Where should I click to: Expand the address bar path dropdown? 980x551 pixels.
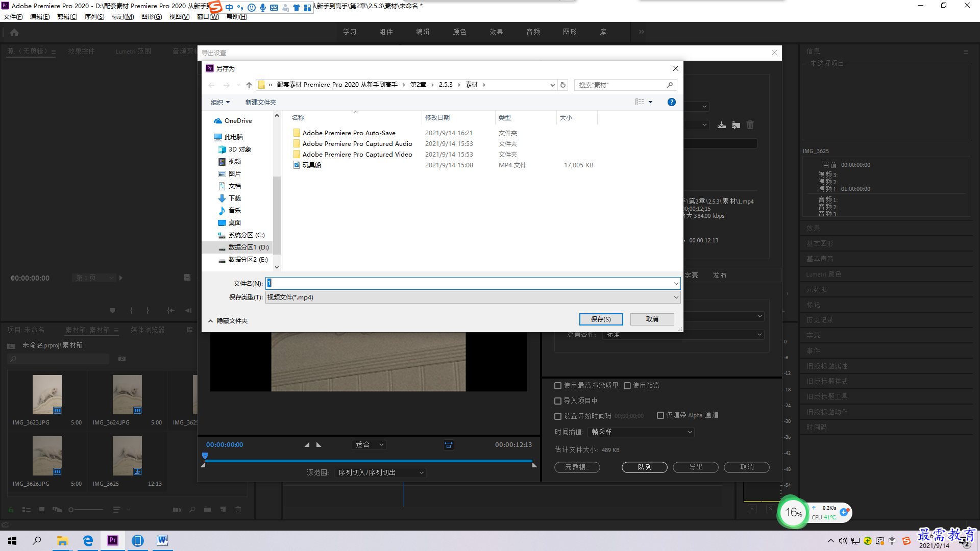pyautogui.click(x=552, y=85)
